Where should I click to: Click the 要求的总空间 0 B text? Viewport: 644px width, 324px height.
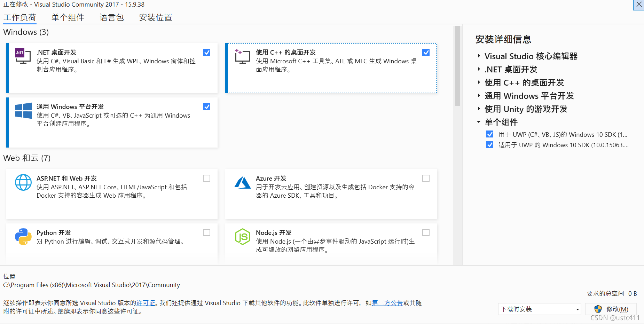(x=612, y=294)
